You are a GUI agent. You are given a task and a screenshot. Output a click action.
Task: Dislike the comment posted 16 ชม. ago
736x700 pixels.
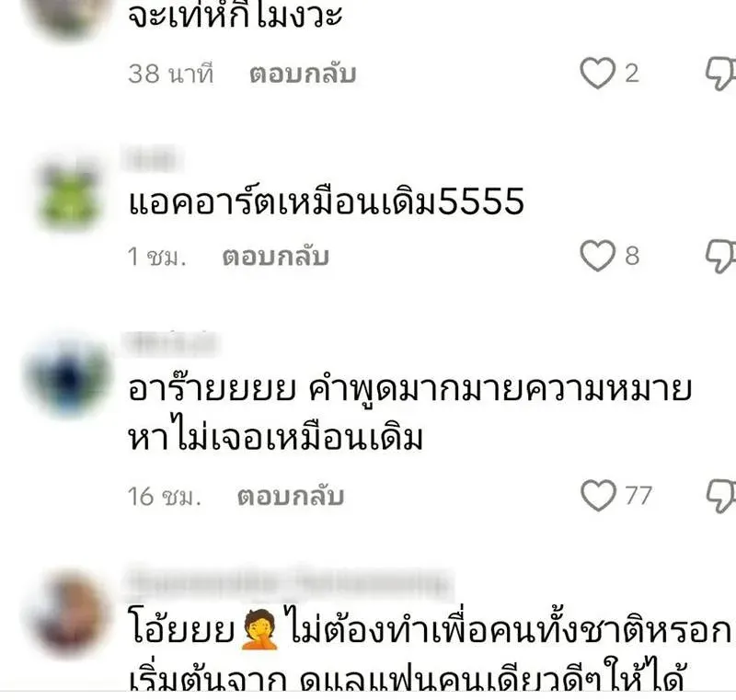click(721, 496)
